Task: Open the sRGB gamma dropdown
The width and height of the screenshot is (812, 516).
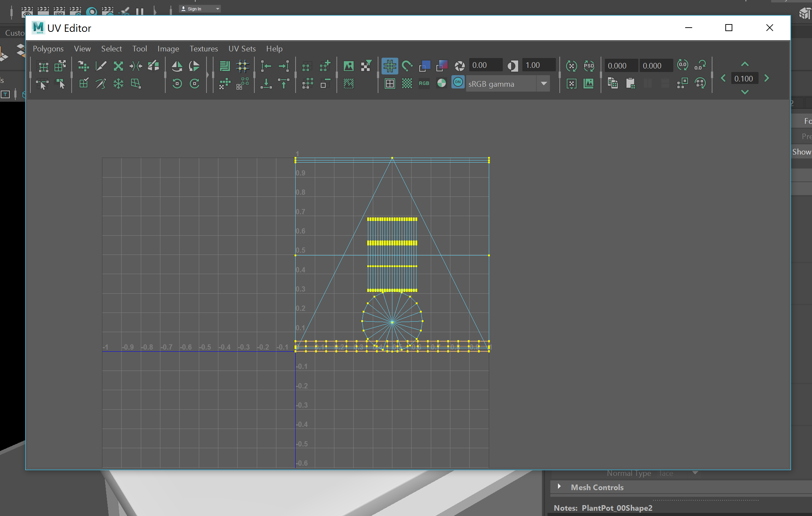Action: (508, 84)
